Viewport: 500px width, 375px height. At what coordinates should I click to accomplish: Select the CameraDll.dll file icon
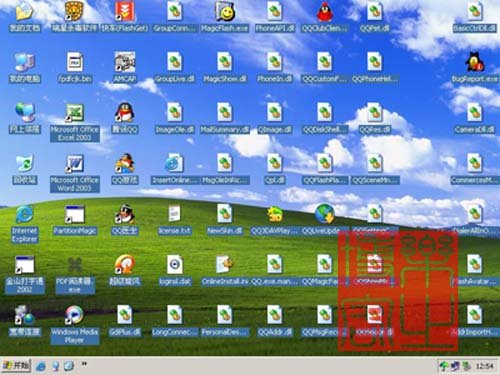(x=475, y=112)
